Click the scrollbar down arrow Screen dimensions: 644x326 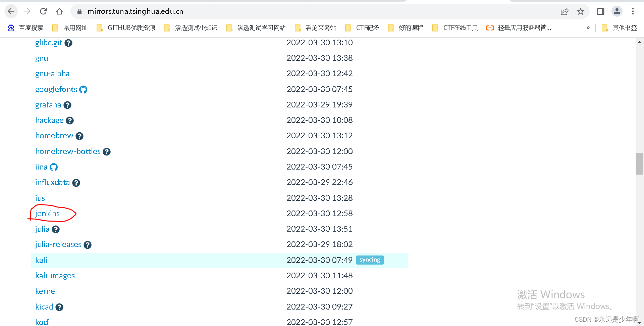coord(640,322)
